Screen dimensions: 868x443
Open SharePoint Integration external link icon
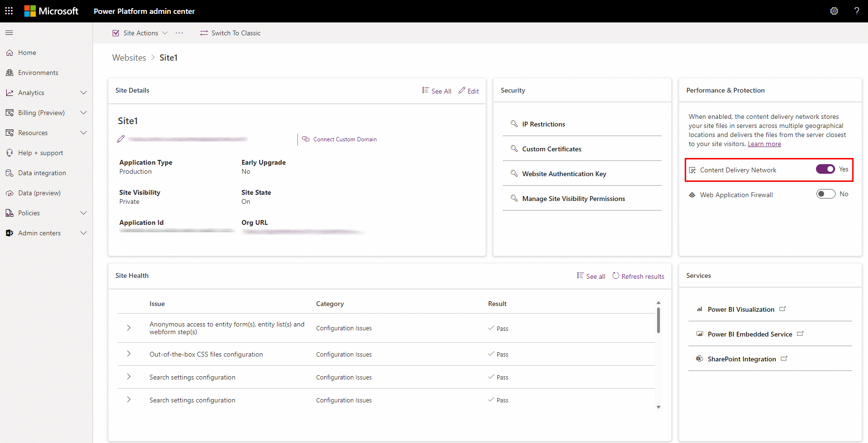(x=784, y=359)
